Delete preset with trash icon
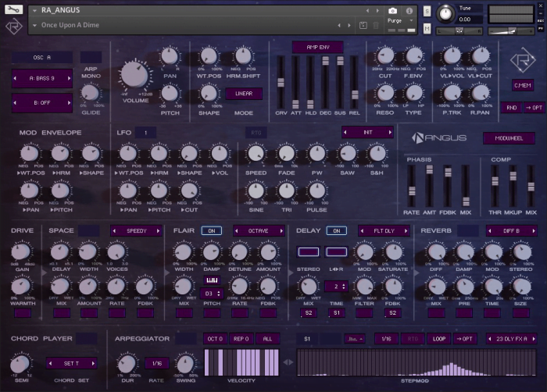 [x=376, y=25]
